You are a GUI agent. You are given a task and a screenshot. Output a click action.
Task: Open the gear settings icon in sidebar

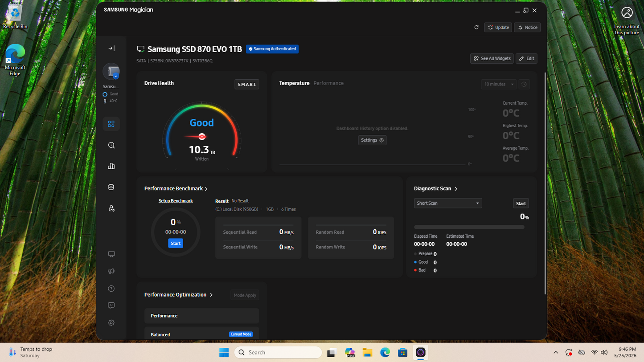[x=111, y=323]
